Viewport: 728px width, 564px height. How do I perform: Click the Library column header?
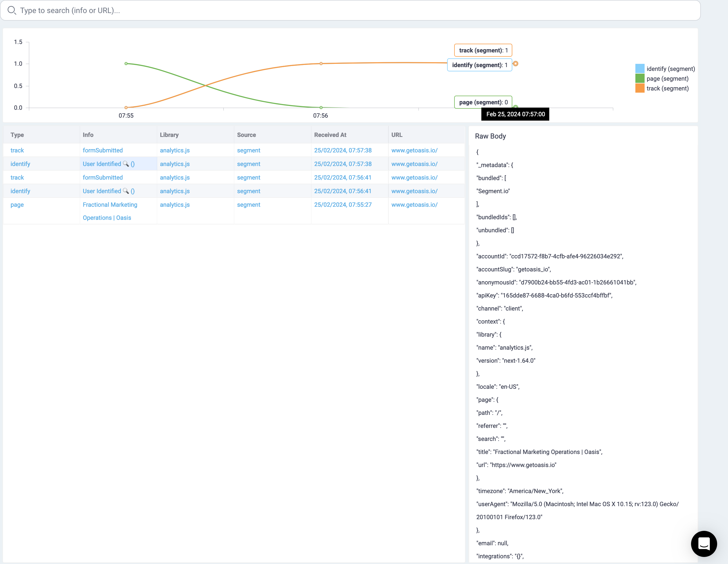(169, 135)
